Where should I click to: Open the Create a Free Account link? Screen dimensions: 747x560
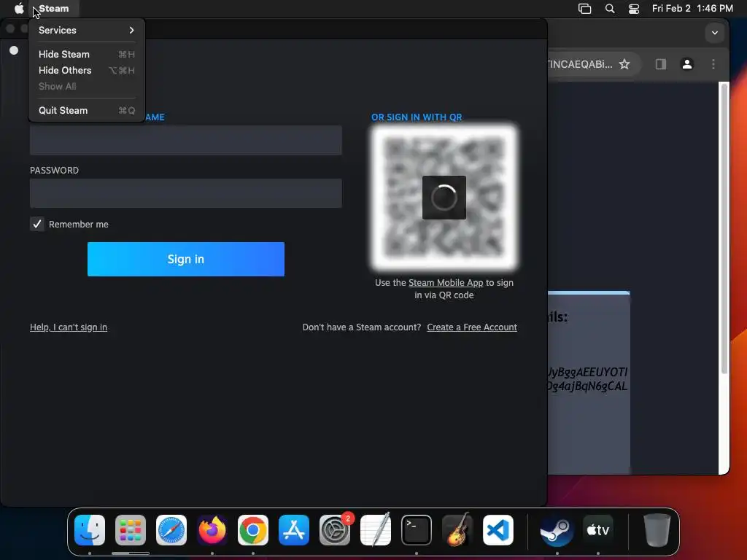472,327
